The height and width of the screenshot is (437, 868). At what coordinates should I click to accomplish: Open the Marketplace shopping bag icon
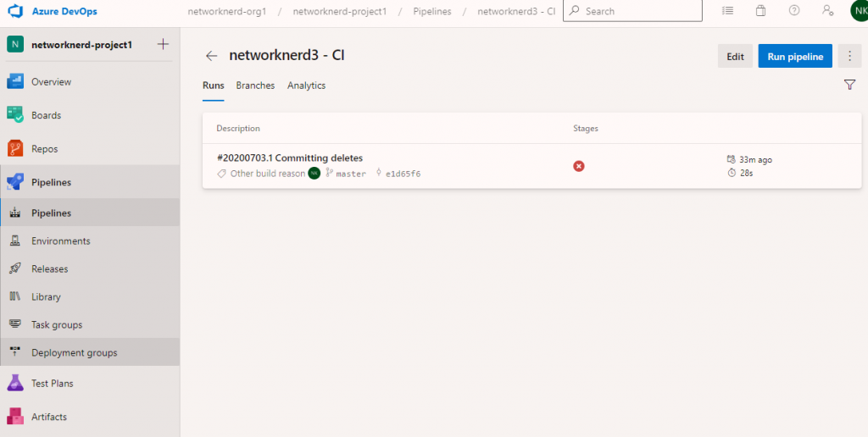(x=761, y=10)
